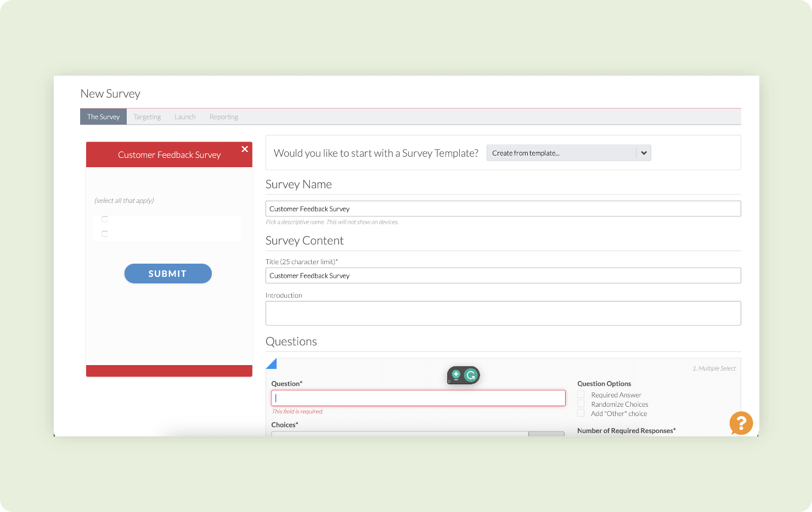Image resolution: width=812 pixels, height=512 pixels.
Task: Click the Survey Name input field
Action: (x=503, y=209)
